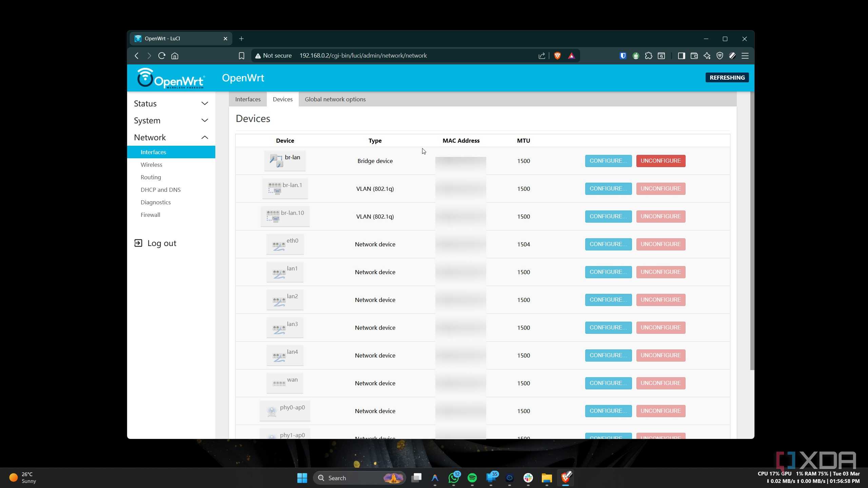Configure the wan device
868x488 pixels.
click(608, 383)
